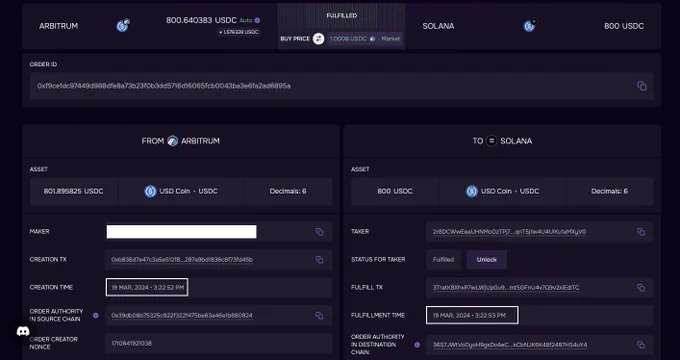Click the ARBITRUM chain name in summary
Image resolution: width=680 pixels, height=360 pixels.
pyautogui.click(x=59, y=26)
